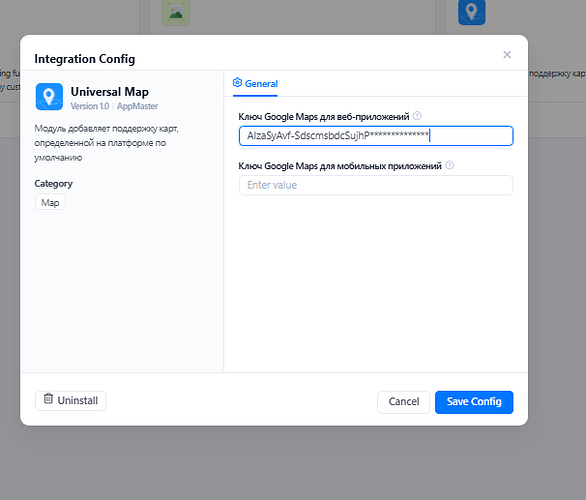Uninstall the Universal Map module
Screen dimensions: 586x500
pos(71,401)
